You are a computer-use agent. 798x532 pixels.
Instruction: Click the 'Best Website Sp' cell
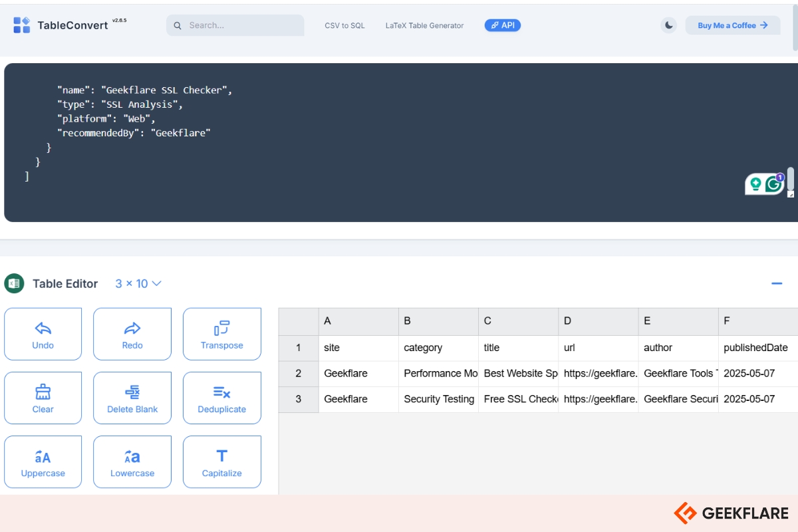(518, 374)
